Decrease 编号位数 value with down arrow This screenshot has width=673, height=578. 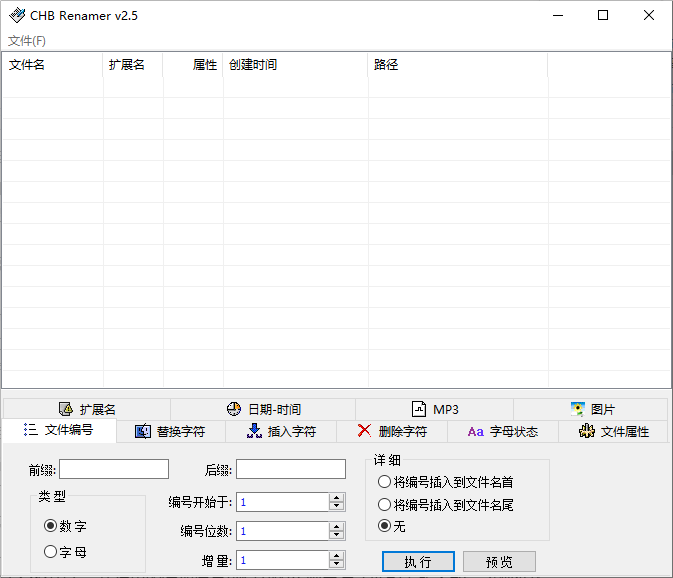point(337,536)
